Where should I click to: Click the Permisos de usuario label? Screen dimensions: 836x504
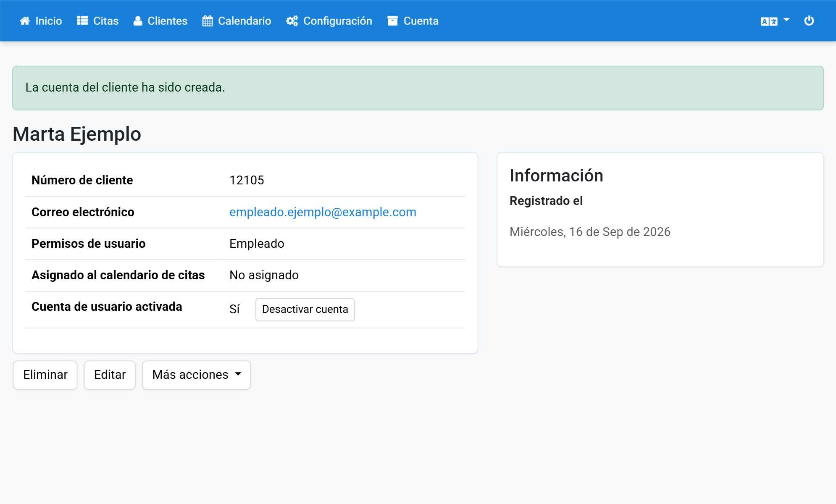(89, 244)
